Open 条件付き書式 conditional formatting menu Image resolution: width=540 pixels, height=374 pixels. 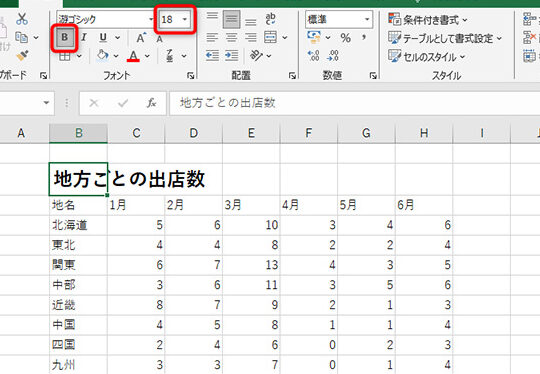(427, 20)
